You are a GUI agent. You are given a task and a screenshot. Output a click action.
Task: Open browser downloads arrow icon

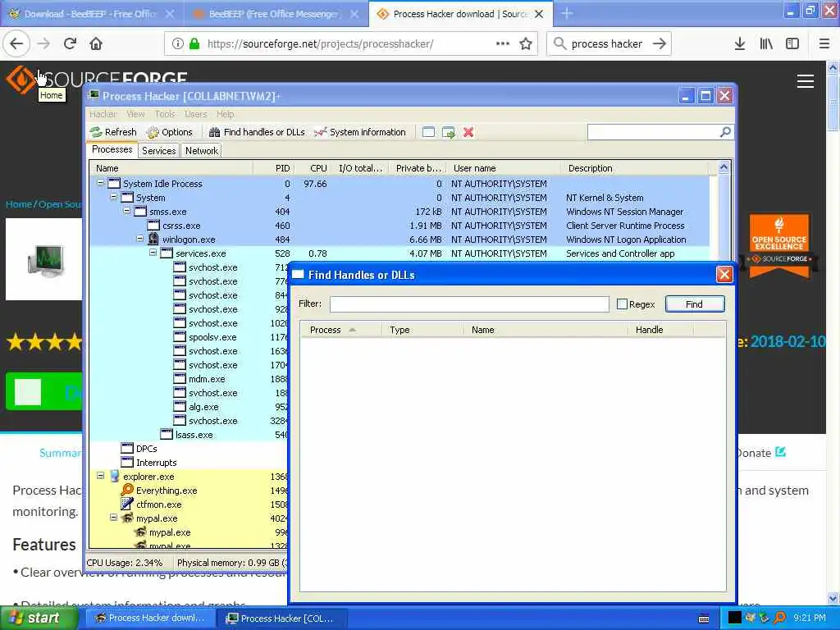[739, 43]
